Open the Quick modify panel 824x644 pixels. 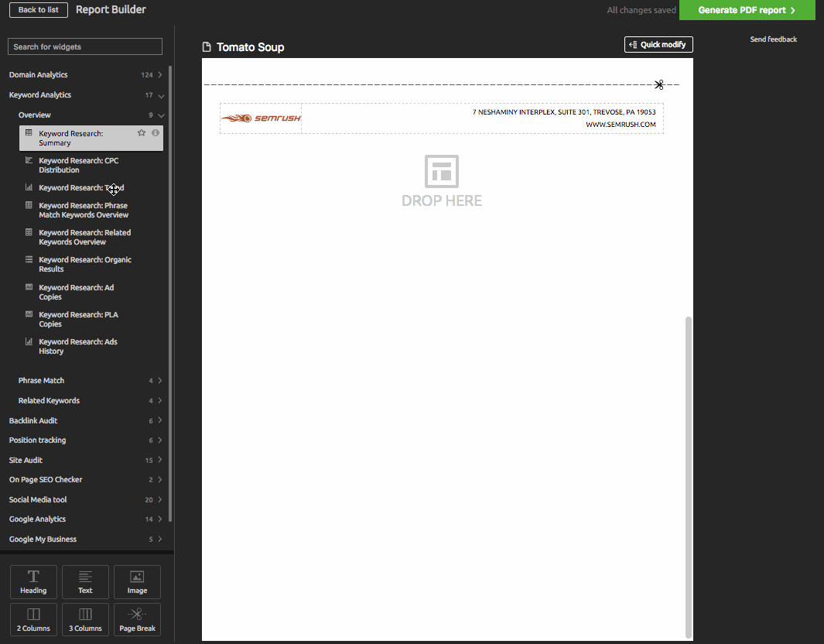[658, 44]
